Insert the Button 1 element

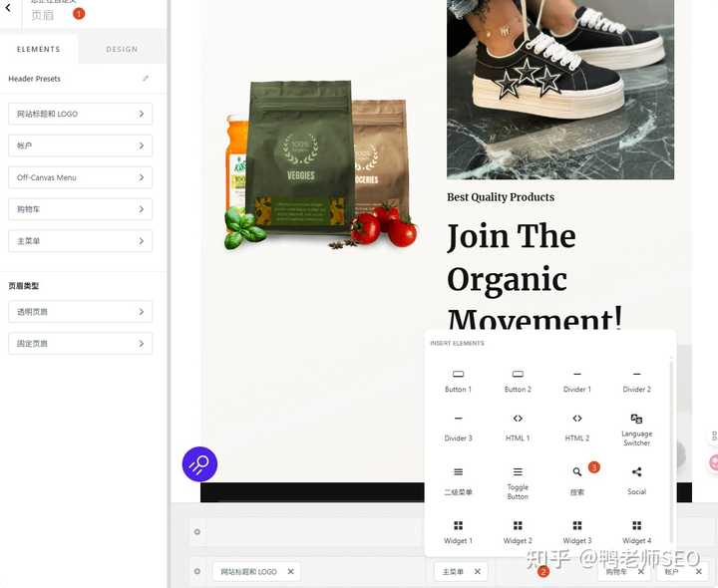pyautogui.click(x=458, y=381)
